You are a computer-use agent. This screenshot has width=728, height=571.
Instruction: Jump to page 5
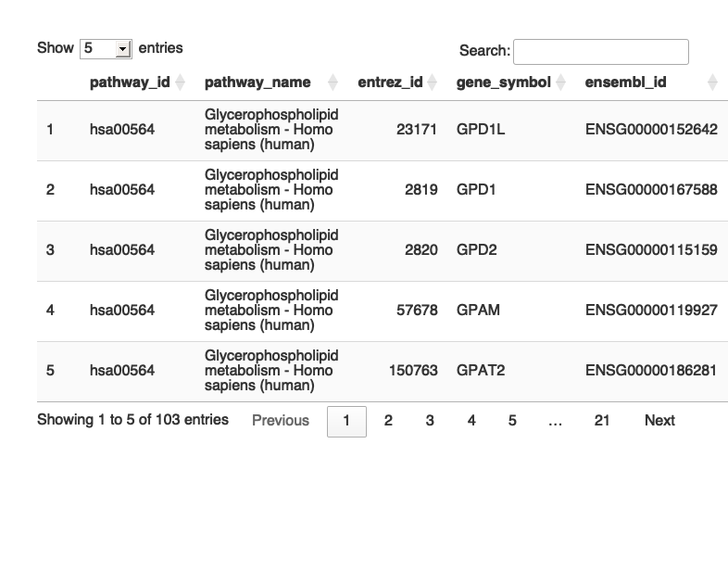coord(512,421)
